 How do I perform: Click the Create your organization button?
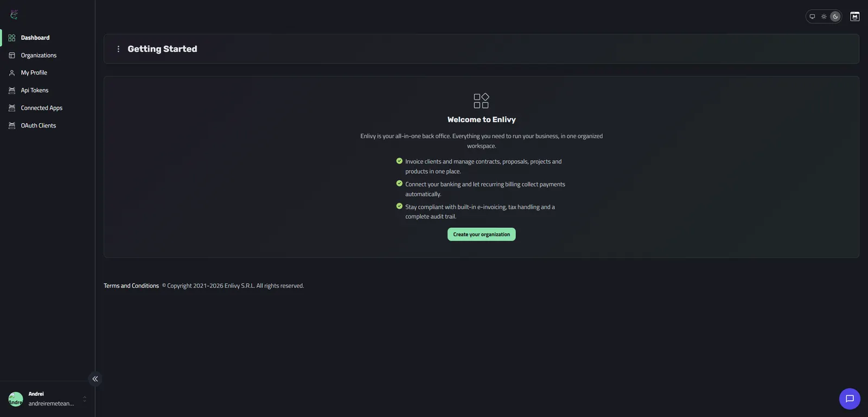point(481,235)
